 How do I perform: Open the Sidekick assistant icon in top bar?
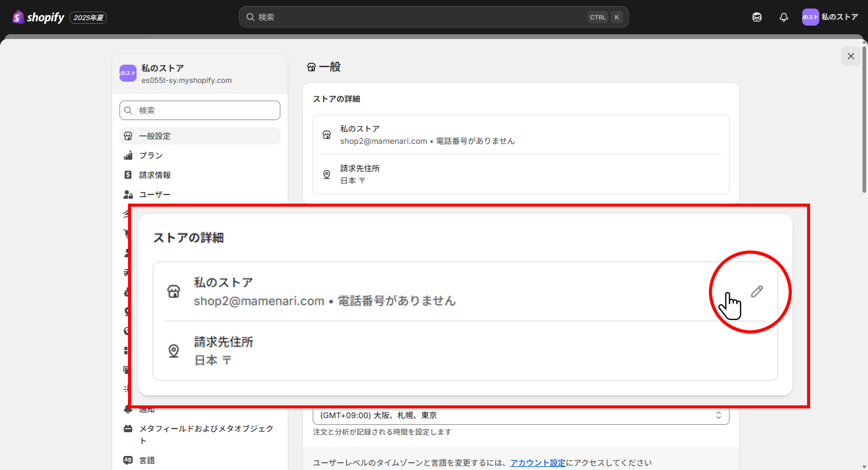[x=757, y=18]
